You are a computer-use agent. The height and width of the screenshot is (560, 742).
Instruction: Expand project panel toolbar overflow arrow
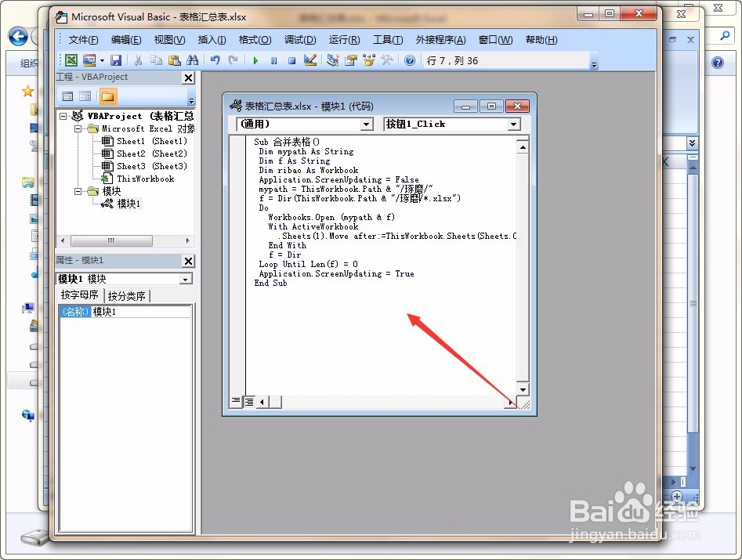[191, 100]
